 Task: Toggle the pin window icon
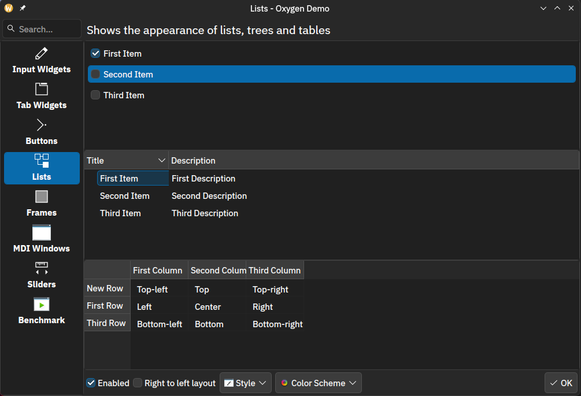click(23, 8)
